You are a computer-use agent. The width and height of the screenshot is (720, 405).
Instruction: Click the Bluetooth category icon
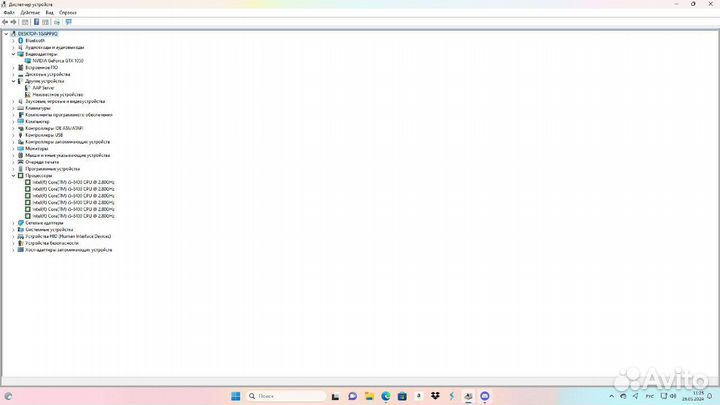[x=21, y=40]
